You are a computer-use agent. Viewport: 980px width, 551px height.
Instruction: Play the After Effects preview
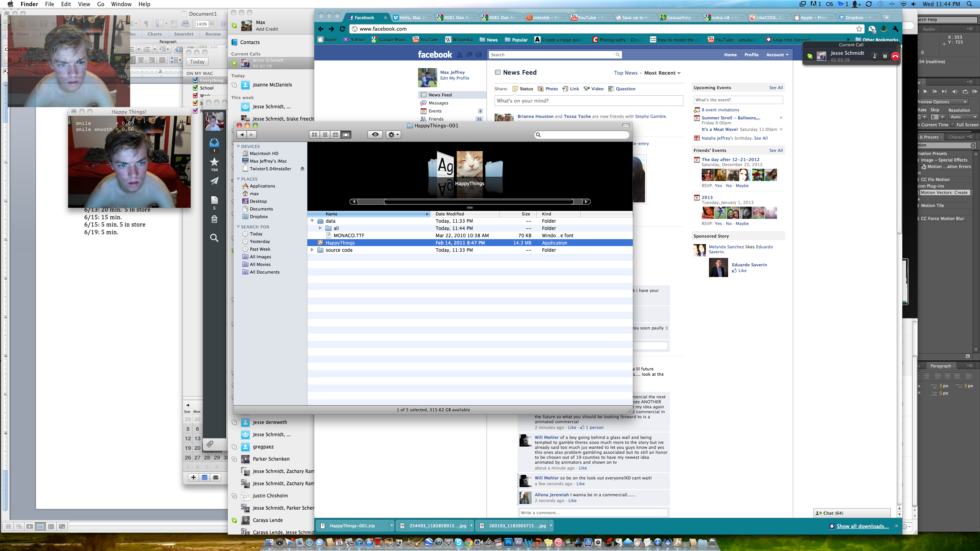point(925,91)
